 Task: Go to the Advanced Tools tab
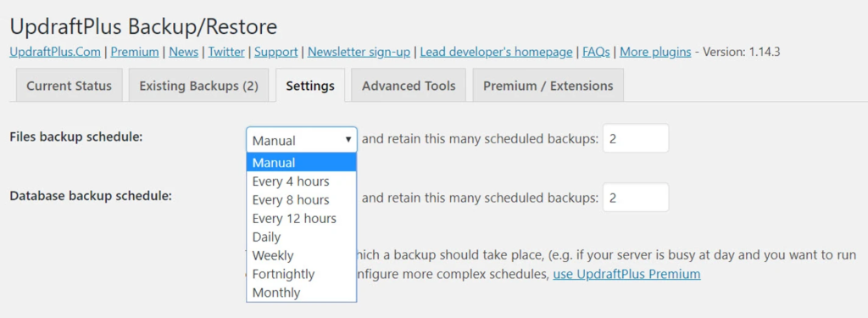pyautogui.click(x=409, y=86)
